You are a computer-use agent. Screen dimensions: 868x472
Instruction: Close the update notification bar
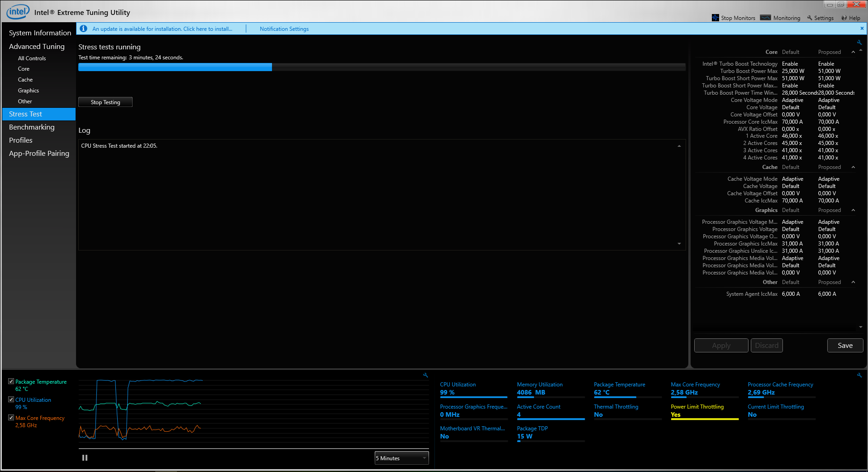click(x=862, y=28)
